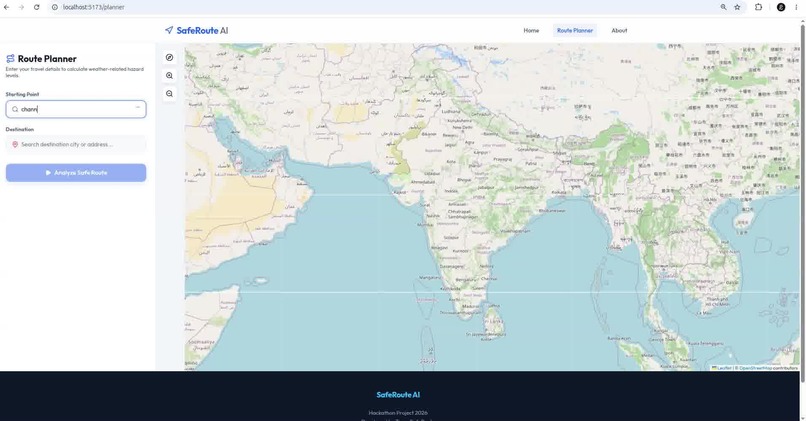Open the Leaflet attribution link
The height and width of the screenshot is (421, 806).
point(722,368)
